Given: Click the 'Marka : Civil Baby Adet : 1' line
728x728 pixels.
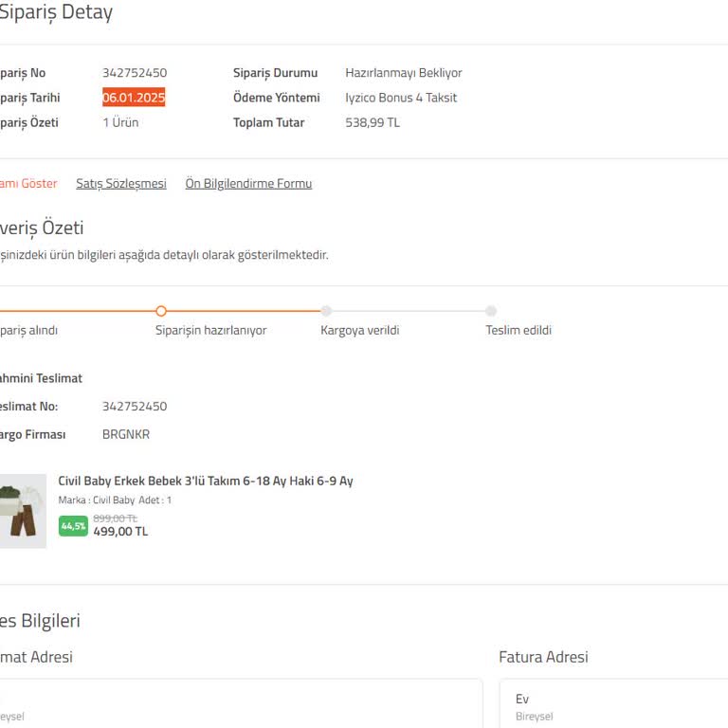Looking at the screenshot, I should [115, 500].
